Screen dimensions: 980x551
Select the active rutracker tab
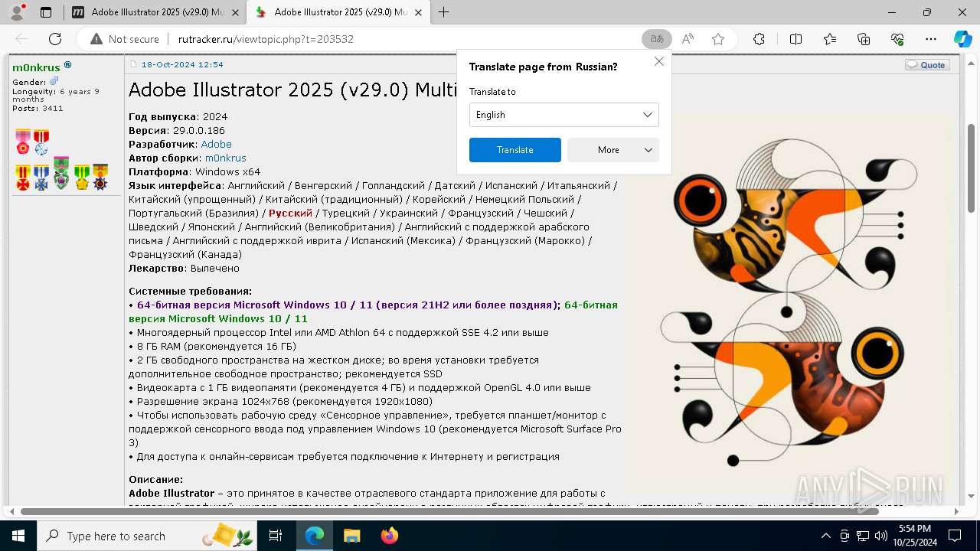tap(338, 12)
